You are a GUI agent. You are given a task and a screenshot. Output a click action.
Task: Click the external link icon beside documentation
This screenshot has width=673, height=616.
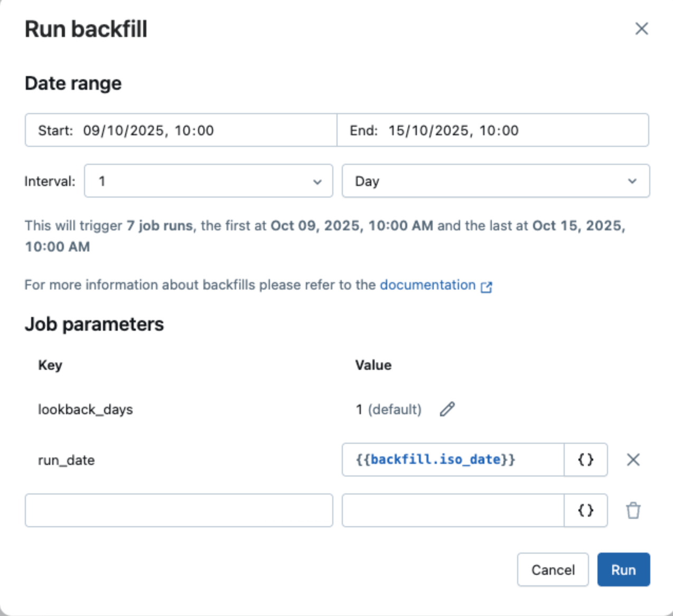pos(487,286)
